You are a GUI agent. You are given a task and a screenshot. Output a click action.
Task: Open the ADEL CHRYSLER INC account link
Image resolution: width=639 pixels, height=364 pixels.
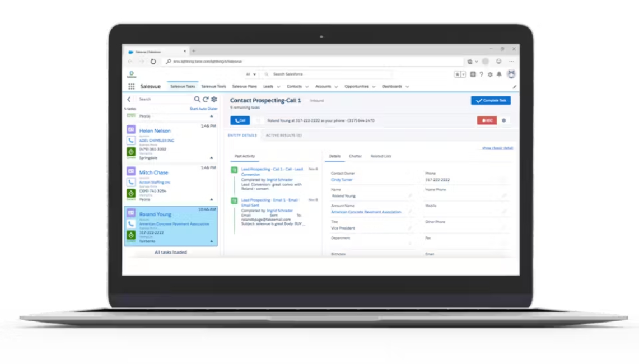[156, 141]
